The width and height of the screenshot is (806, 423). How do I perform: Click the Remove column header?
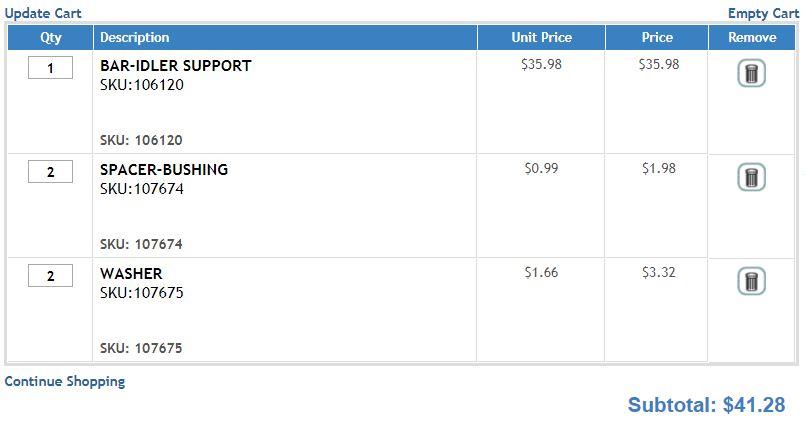point(752,38)
